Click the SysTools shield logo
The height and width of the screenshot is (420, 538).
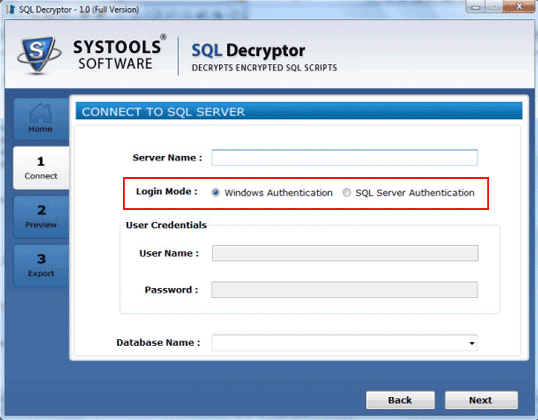[39, 55]
